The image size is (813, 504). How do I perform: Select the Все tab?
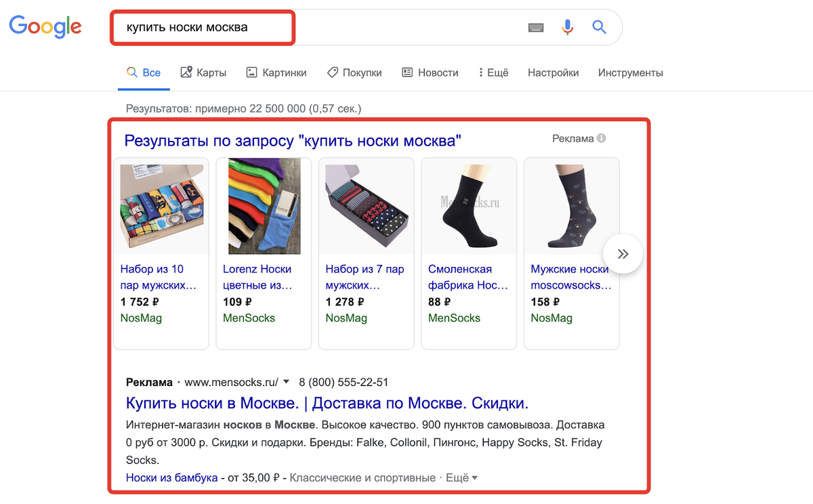click(144, 72)
